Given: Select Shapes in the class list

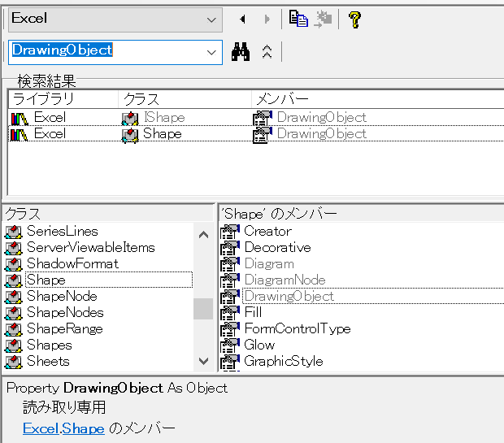Looking at the screenshot, I should coord(49,345).
